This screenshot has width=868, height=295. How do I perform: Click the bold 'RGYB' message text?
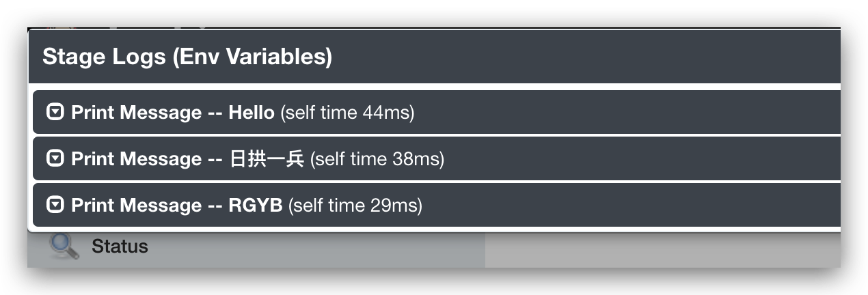pyautogui.click(x=256, y=205)
